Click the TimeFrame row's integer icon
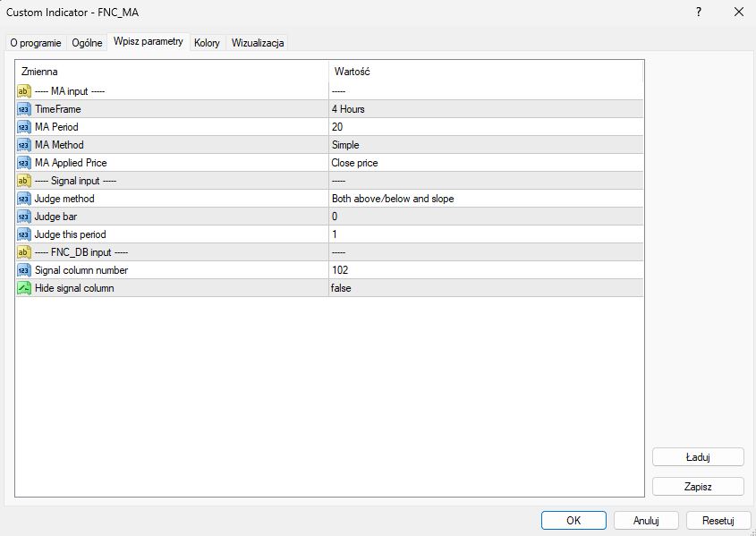 [x=24, y=109]
